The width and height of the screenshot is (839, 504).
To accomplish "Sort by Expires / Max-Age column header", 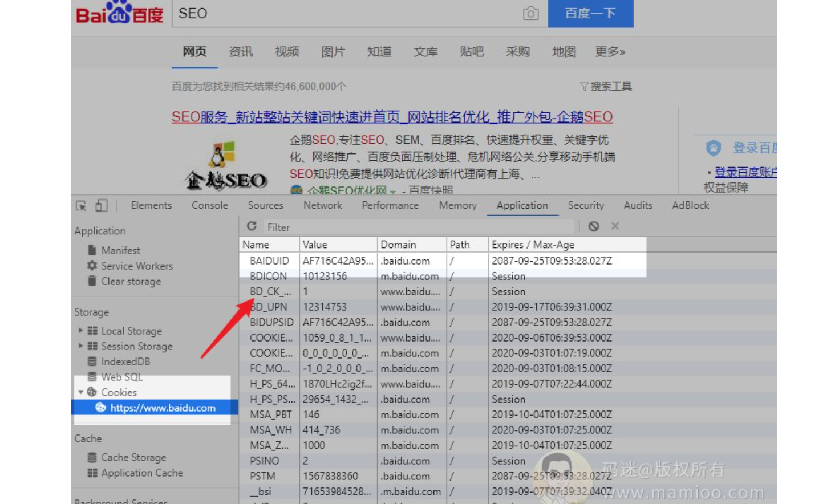I will click(568, 244).
